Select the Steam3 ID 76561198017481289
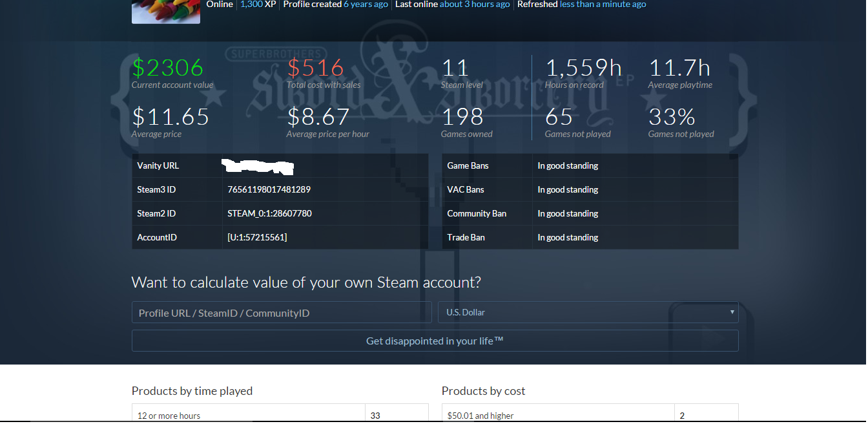Viewport: 868px width, 424px height. (269, 189)
